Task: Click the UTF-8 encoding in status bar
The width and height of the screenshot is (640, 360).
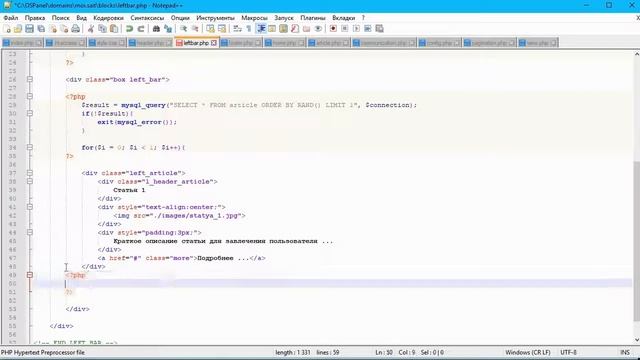Action: click(x=569, y=352)
